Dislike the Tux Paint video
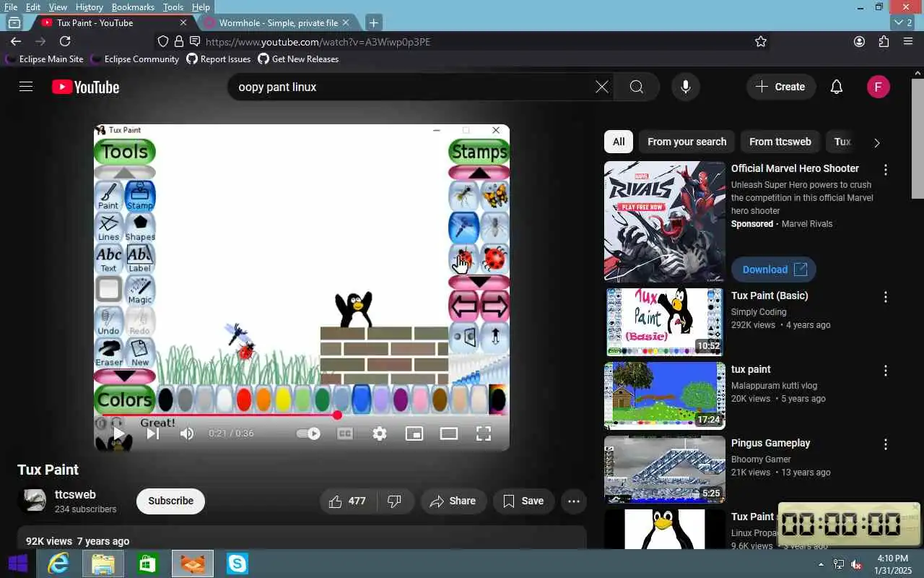This screenshot has width=924, height=578. pyautogui.click(x=394, y=501)
